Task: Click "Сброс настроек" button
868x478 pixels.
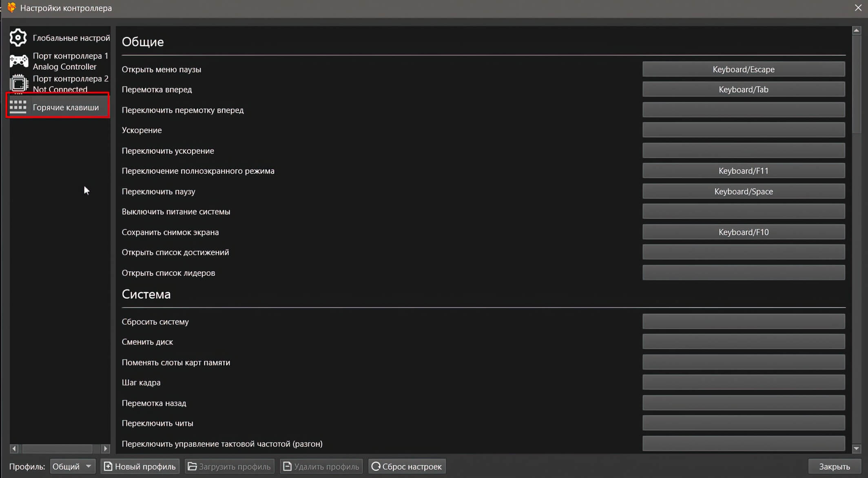Action: [x=407, y=466]
